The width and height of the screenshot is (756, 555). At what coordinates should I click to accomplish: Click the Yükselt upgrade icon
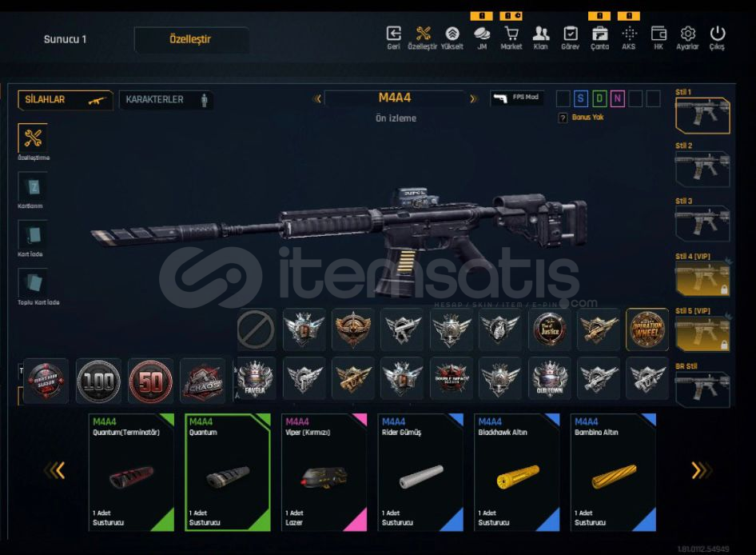(452, 34)
